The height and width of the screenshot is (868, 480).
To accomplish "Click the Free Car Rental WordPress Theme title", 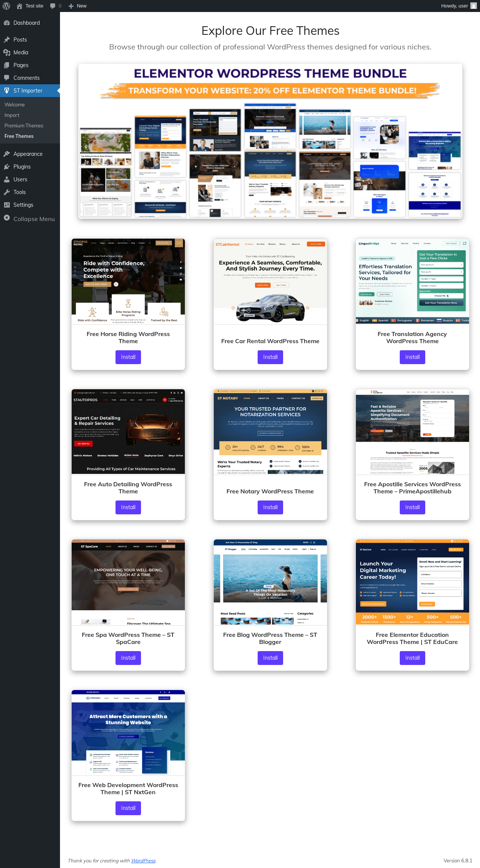I will [270, 341].
